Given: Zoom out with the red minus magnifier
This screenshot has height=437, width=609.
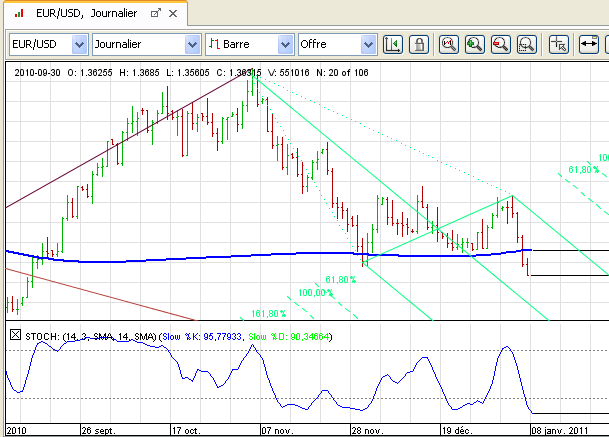Looking at the screenshot, I should [501, 45].
